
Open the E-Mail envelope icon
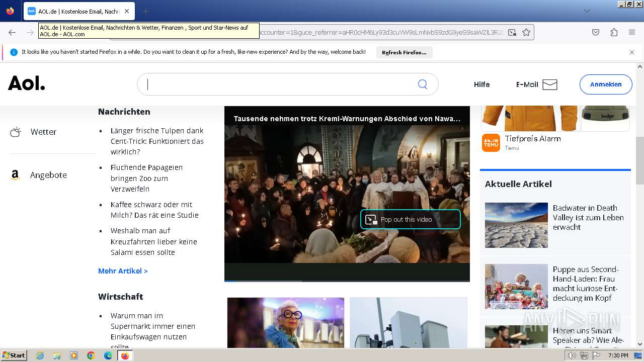550,84
